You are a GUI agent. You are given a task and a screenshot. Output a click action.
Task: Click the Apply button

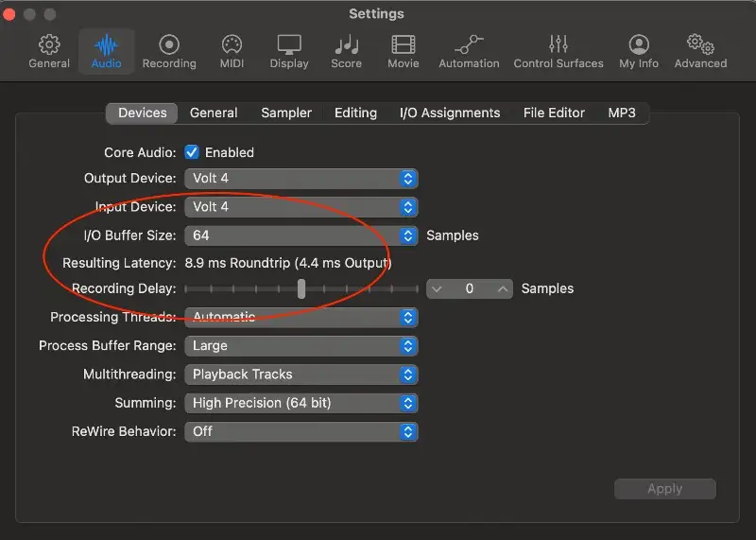664,489
